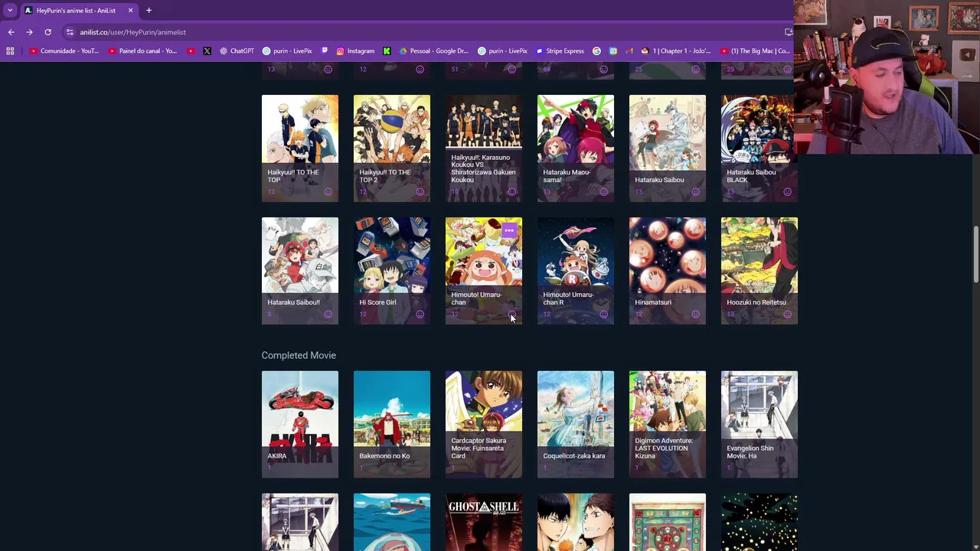980x551 pixels.
Task: Open the Hoozuki no Reitetsu cover
Action: tap(759, 271)
